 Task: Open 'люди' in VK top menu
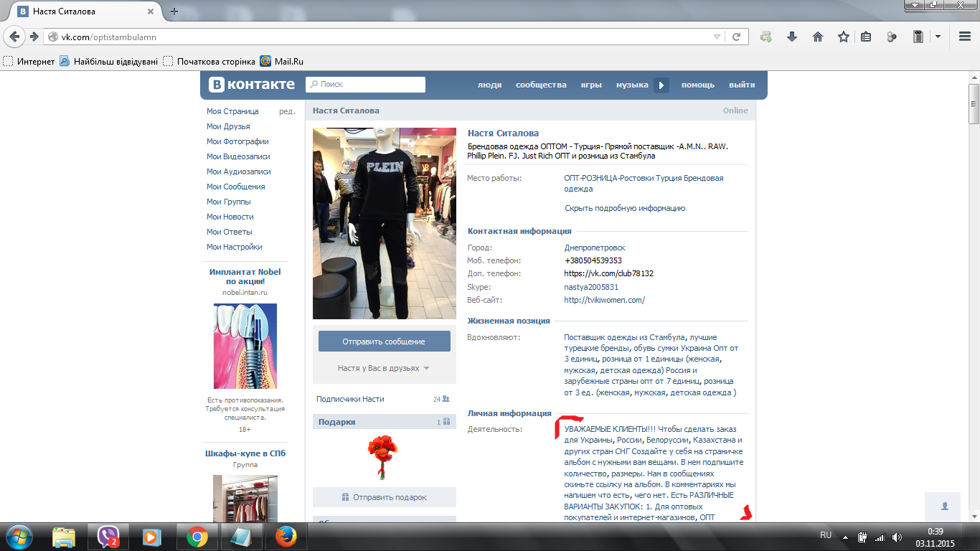[490, 85]
